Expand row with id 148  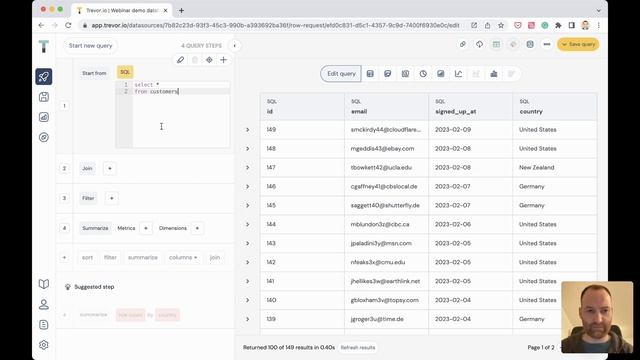coord(247,149)
